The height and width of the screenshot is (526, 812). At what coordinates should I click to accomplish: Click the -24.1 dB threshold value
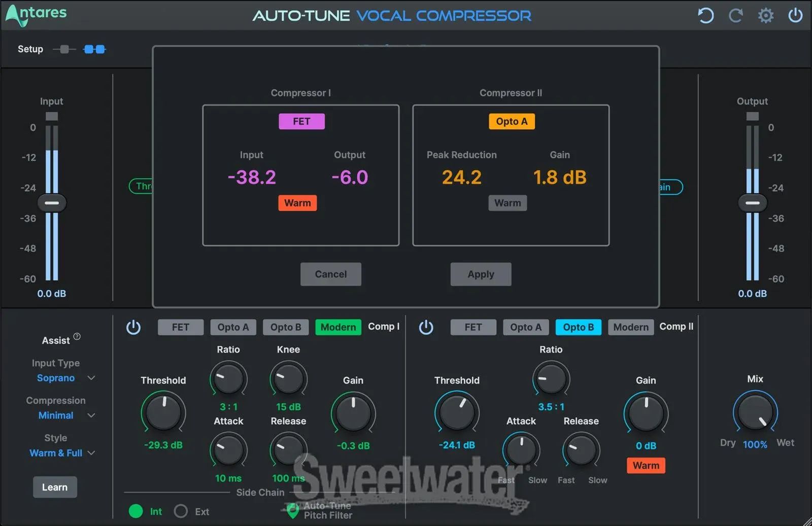[x=457, y=445]
